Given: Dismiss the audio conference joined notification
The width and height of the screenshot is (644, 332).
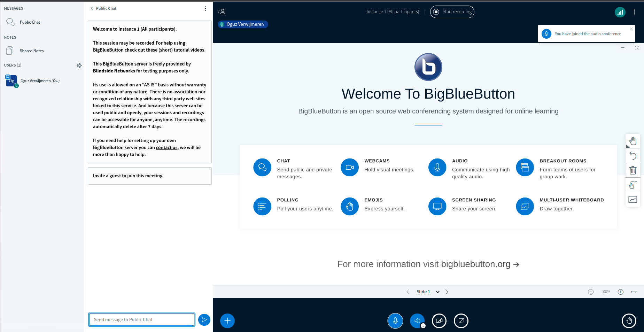Looking at the screenshot, I should click(631, 29).
